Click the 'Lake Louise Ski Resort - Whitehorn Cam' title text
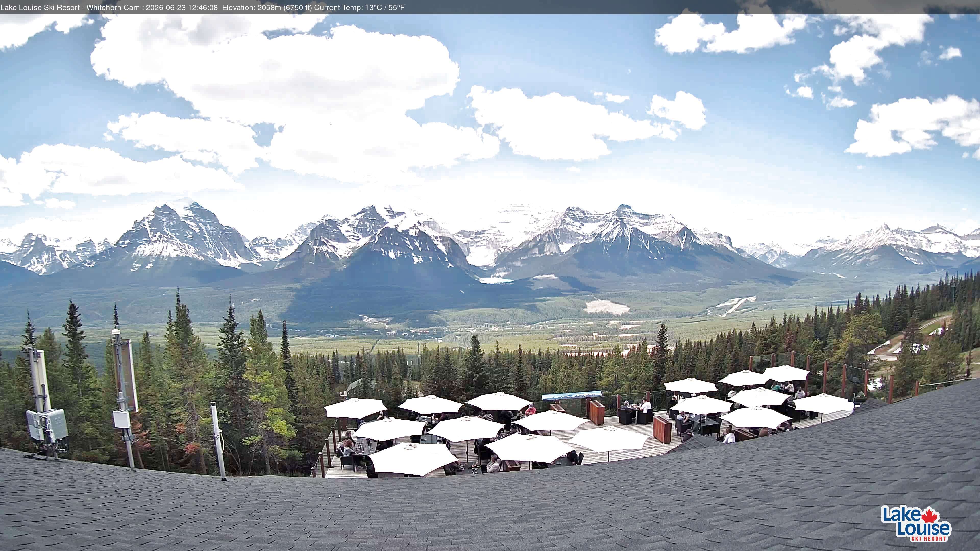The image size is (980, 551). point(70,8)
